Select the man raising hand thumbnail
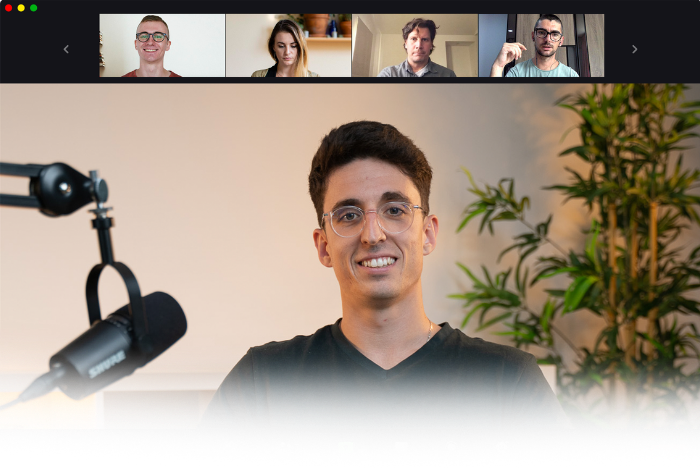The width and height of the screenshot is (700, 468). 541,45
